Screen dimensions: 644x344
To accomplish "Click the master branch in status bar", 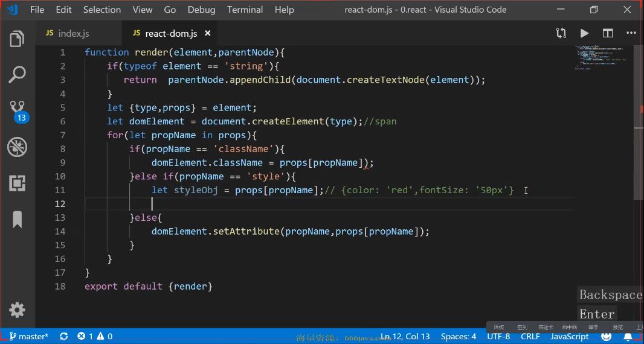I will coord(29,336).
